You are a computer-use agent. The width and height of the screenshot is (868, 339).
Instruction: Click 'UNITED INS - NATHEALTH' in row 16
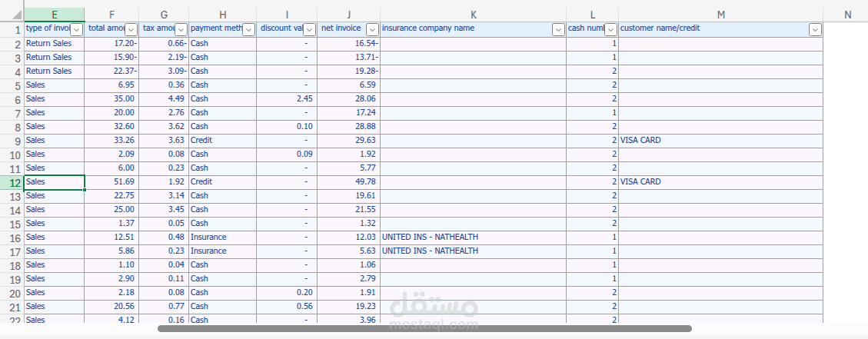pos(474,237)
